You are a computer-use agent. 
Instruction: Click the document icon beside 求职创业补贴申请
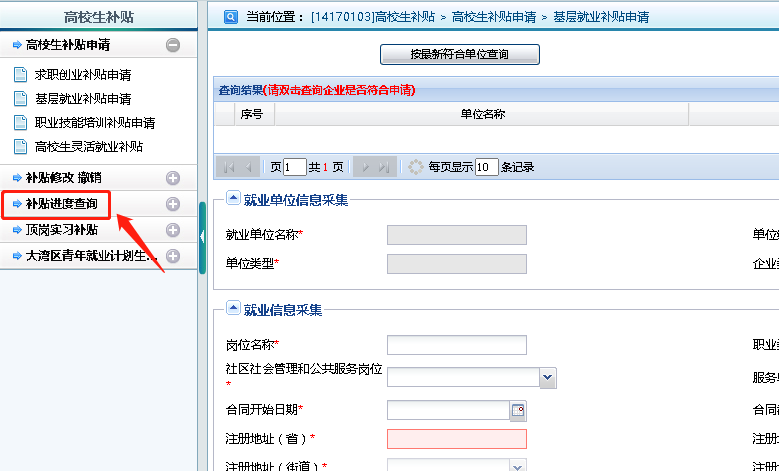tap(20, 75)
